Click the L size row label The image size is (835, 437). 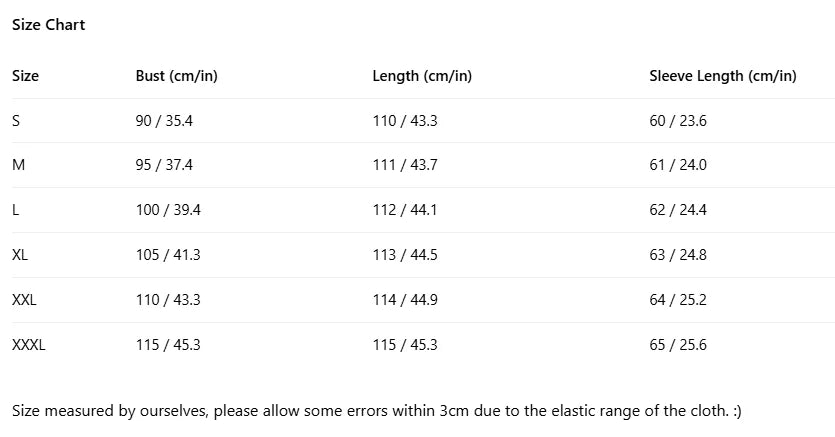coord(16,210)
